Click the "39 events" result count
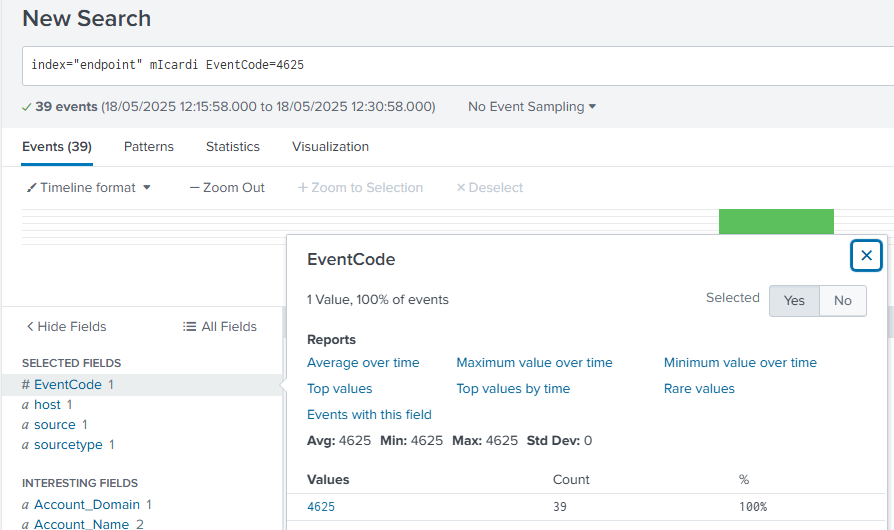Screen dimensions: 894x530 point(66,107)
